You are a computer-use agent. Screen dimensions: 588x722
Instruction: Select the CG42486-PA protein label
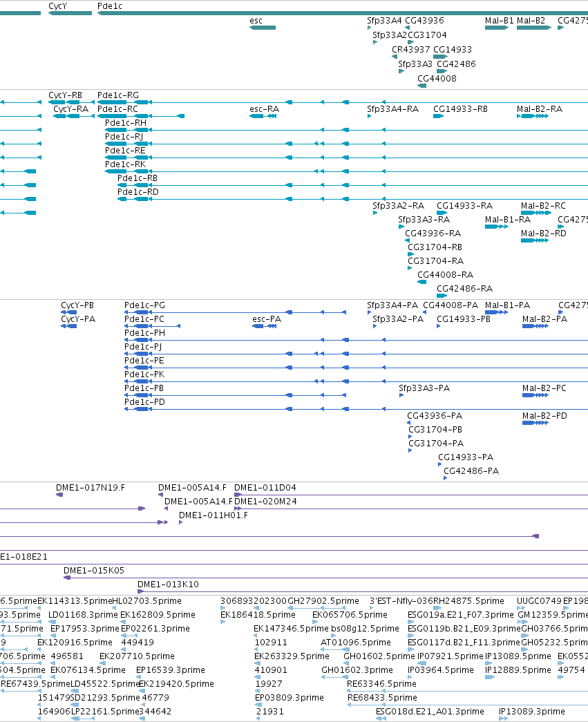[471, 471]
